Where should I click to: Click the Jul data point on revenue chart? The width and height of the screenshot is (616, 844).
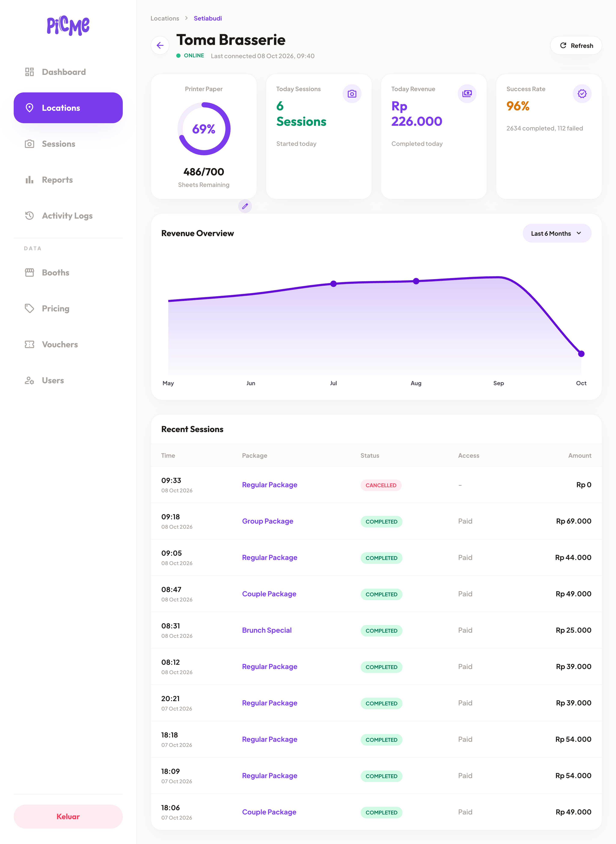[x=333, y=284]
